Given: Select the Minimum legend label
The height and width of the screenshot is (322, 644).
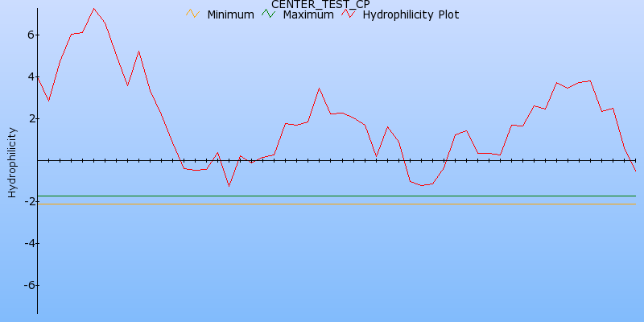Looking at the screenshot, I should (230, 14).
